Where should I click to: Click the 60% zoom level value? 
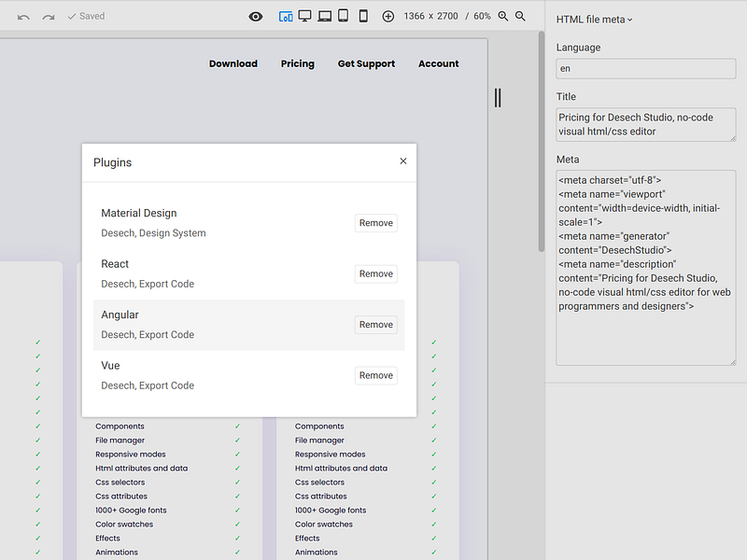pyautogui.click(x=482, y=16)
